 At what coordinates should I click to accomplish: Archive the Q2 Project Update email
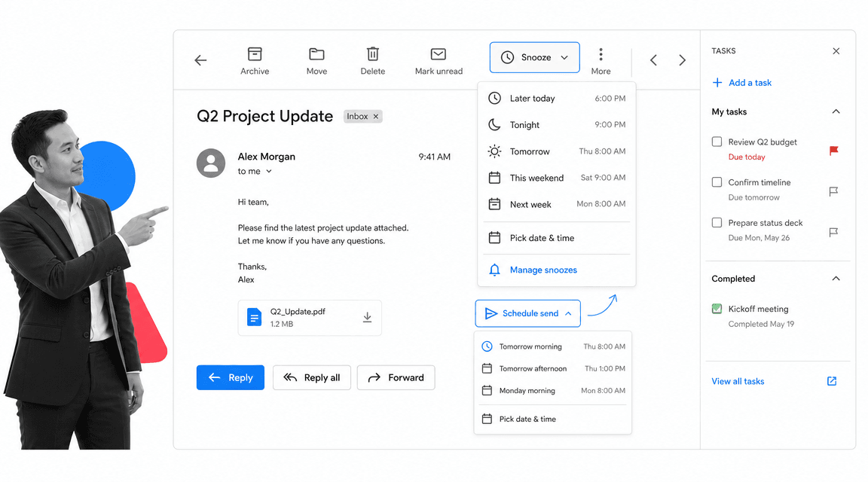[x=255, y=61]
